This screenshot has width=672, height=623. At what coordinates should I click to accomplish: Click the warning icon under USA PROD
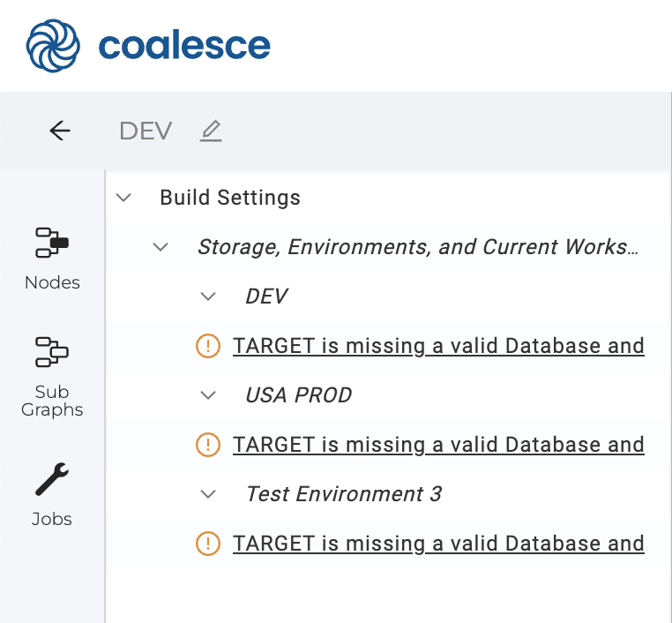coord(207,445)
